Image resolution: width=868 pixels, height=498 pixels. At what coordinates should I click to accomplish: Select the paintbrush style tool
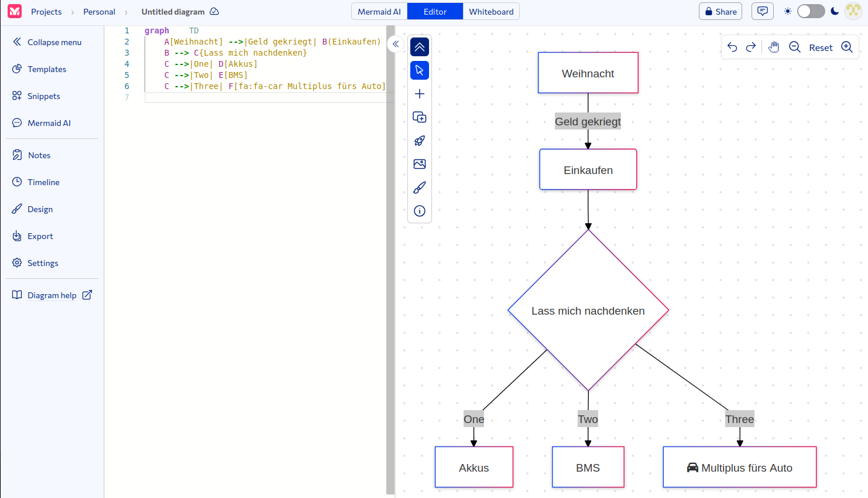tap(420, 187)
